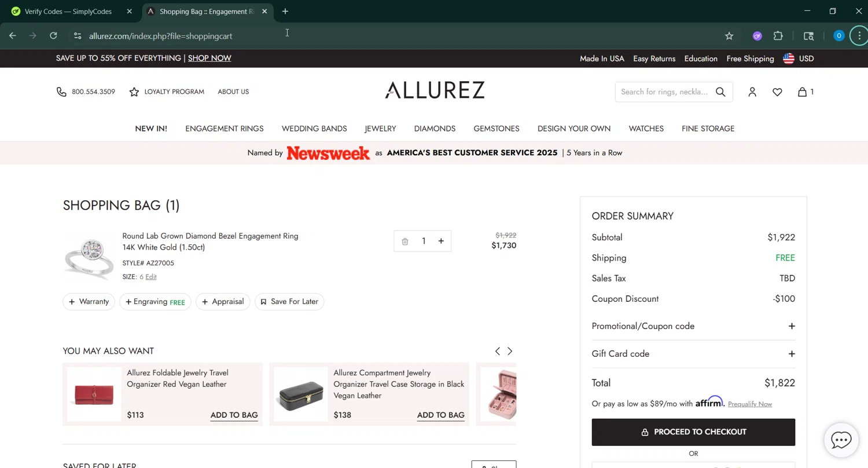
Task: Add red Foldable Travel Organizer to bag
Action: (234, 415)
